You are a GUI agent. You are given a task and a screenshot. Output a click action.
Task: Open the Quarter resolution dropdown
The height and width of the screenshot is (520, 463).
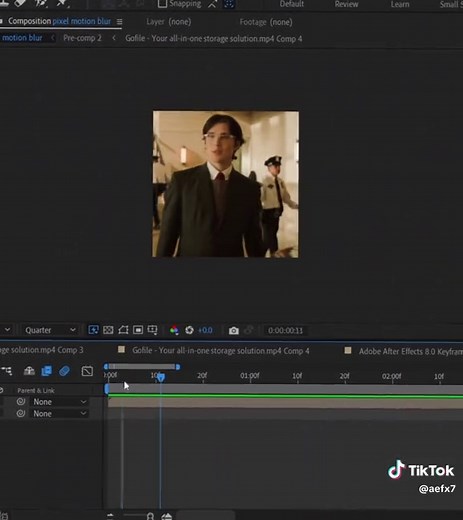point(50,330)
